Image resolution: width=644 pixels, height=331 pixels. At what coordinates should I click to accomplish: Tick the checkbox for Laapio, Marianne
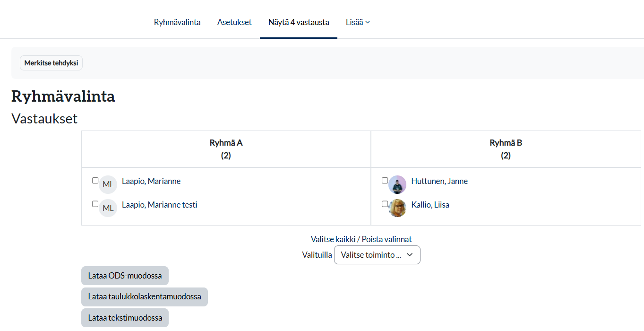(x=95, y=180)
